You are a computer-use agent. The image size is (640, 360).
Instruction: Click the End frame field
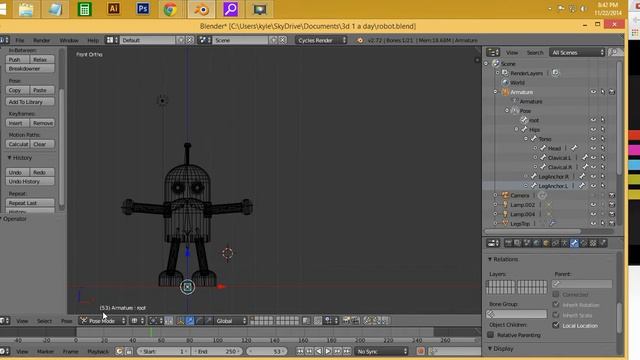coord(217,351)
